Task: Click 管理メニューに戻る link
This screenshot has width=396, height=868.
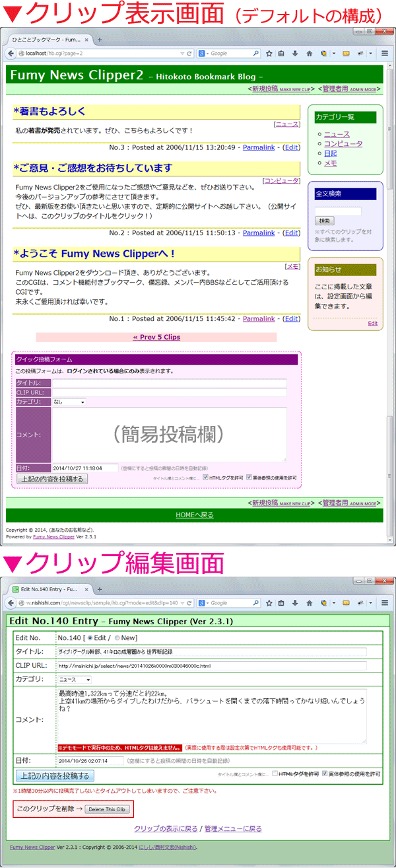Action: click(x=233, y=828)
